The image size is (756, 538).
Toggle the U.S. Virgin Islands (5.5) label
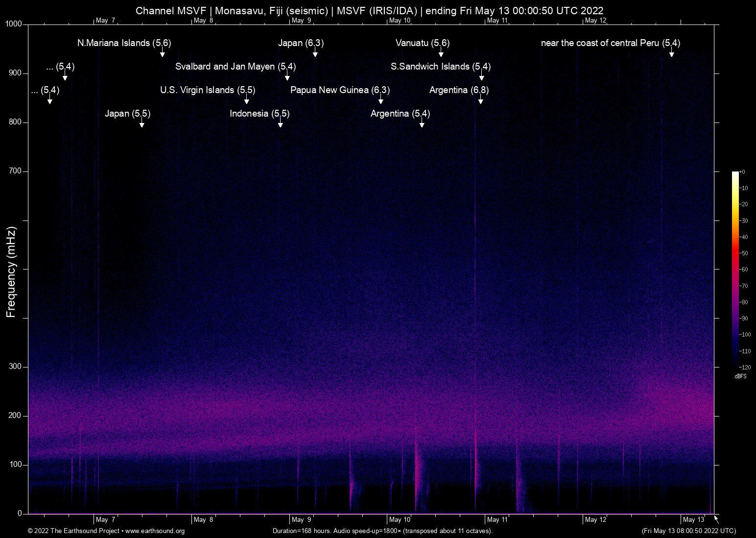tap(208, 90)
